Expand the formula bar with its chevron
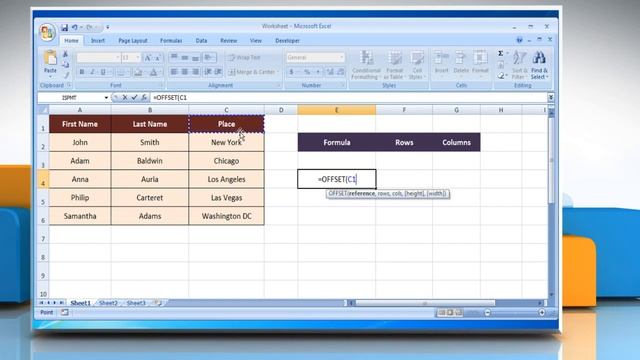Screen dimensions: 640x360 [551, 97]
